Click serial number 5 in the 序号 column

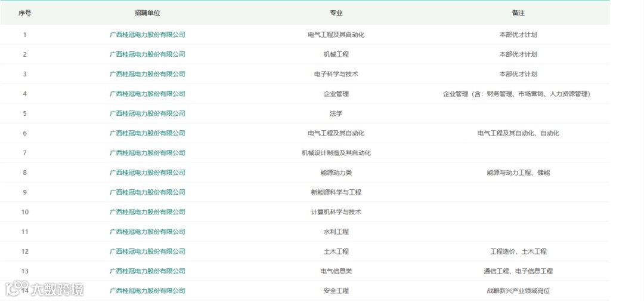[24, 113]
